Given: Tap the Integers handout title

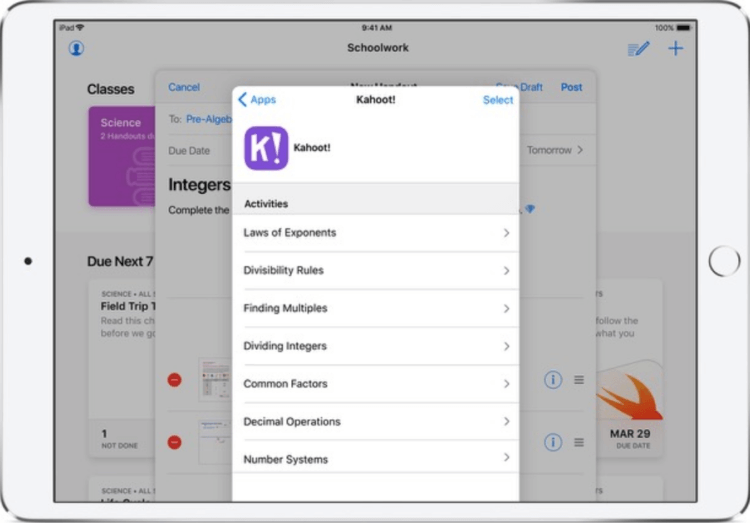Looking at the screenshot, I should coord(199,185).
